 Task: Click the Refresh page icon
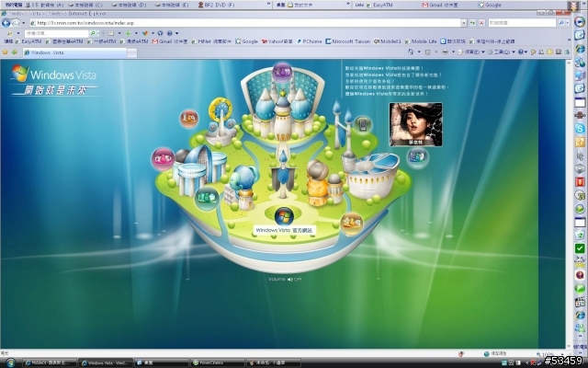(472, 23)
